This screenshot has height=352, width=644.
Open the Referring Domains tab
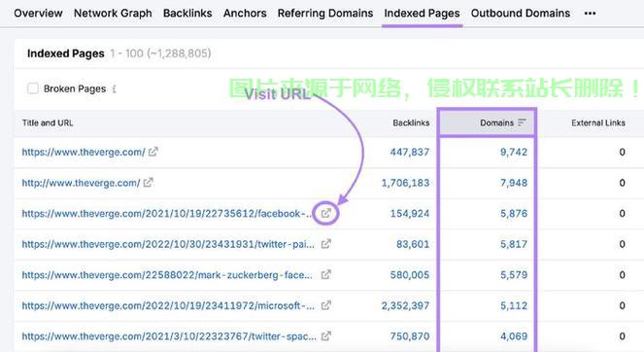(x=325, y=14)
